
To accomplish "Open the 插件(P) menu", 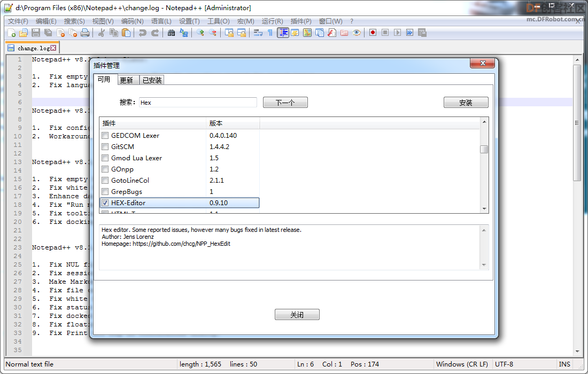I will [301, 21].
